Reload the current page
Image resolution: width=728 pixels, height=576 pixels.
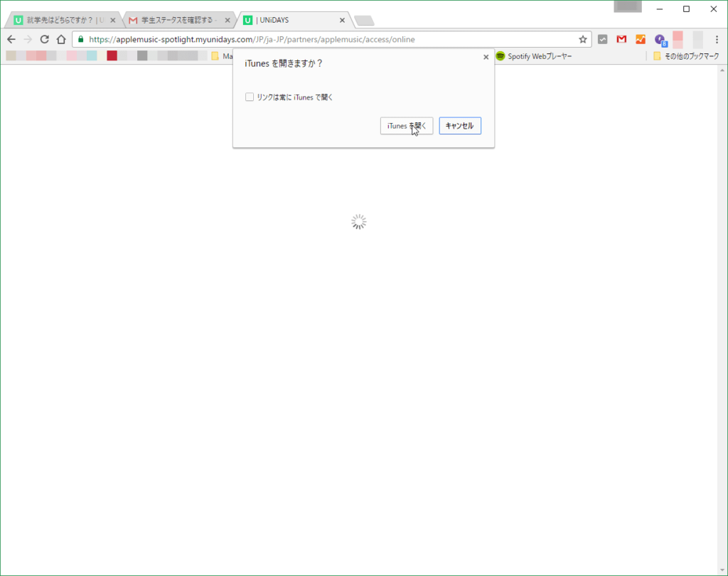point(45,40)
